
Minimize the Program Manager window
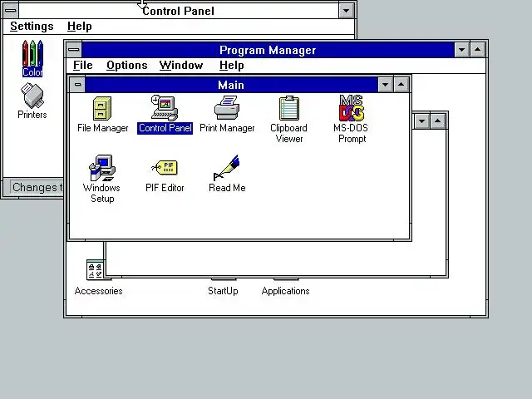pyautogui.click(x=462, y=50)
